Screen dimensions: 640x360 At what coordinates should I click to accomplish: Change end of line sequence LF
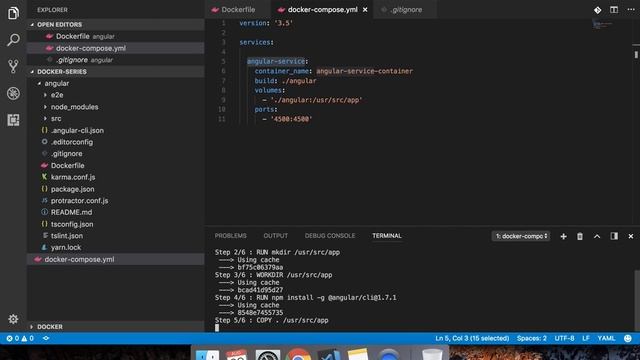(x=586, y=338)
